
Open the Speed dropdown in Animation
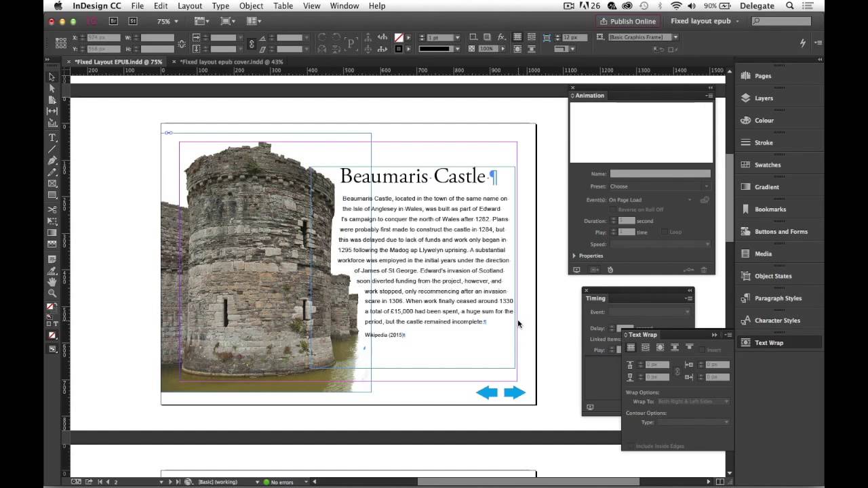tap(659, 244)
